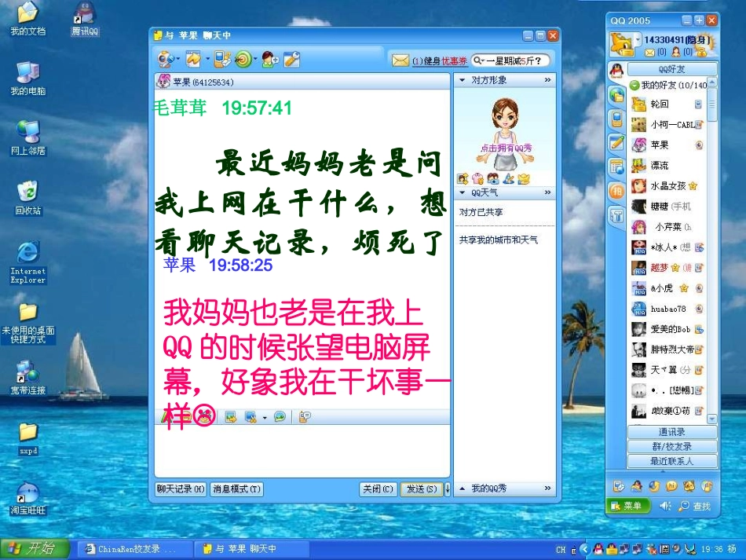
Task: Click the add friend icon in chat toolbar
Action: point(270,59)
